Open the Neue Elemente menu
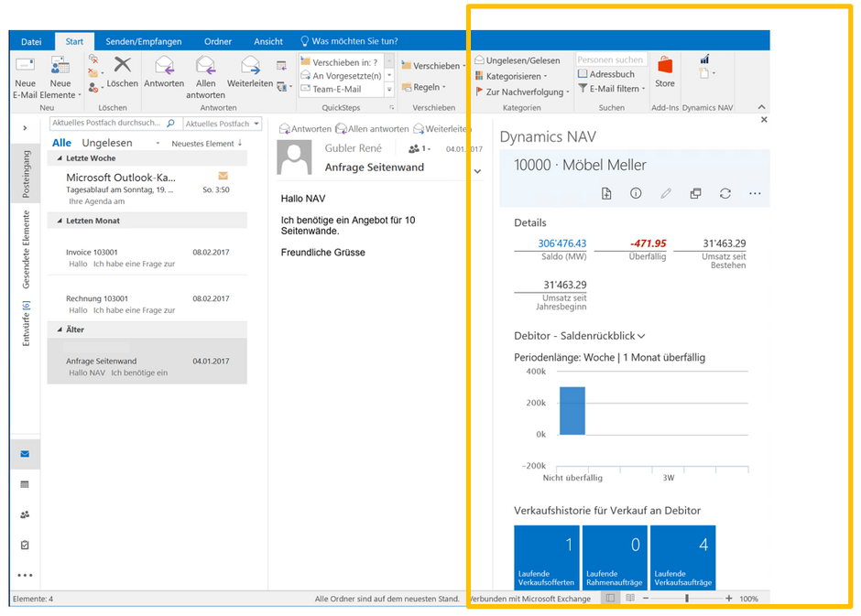Image resolution: width=861 pixels, height=616 pixels. [x=60, y=77]
